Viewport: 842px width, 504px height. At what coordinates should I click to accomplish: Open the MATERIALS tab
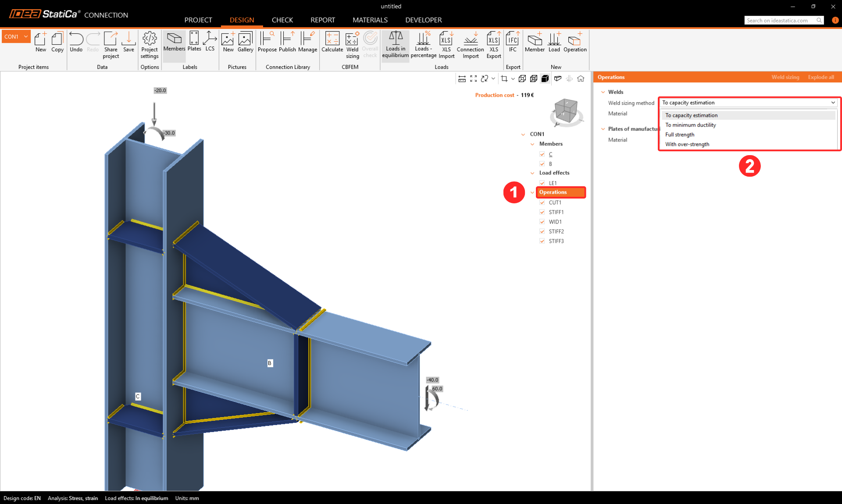[370, 20]
